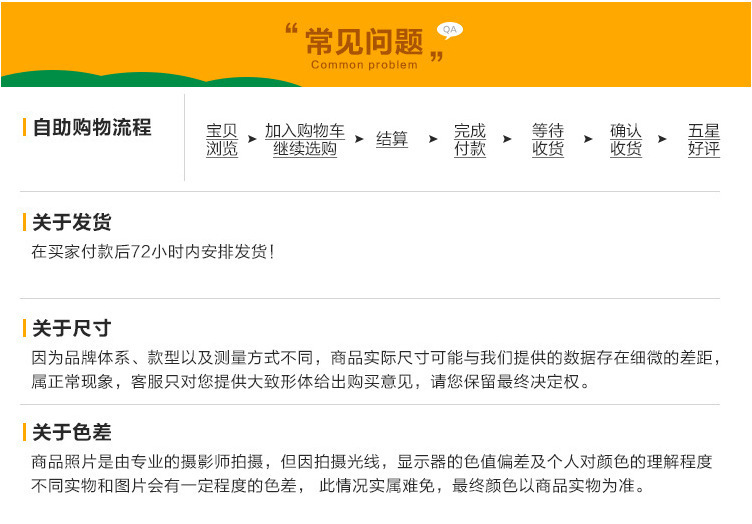Click the line starting 不同实物和图片

(x=338, y=486)
